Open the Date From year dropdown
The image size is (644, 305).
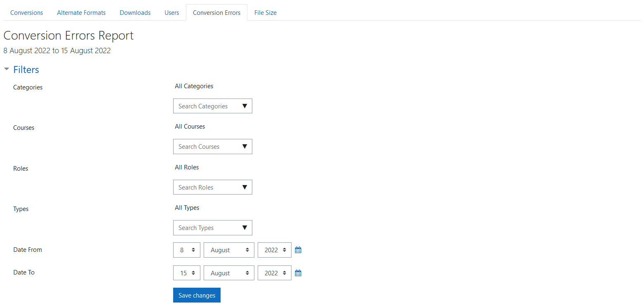coord(275,250)
